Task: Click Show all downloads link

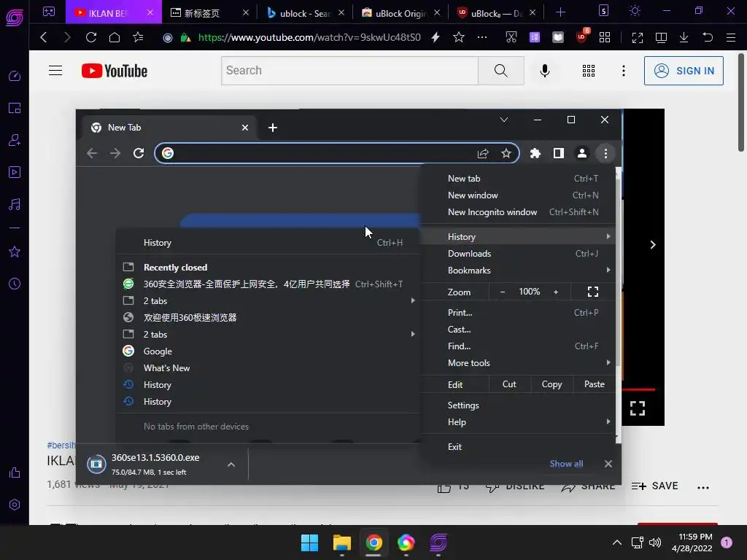Action: (566, 464)
